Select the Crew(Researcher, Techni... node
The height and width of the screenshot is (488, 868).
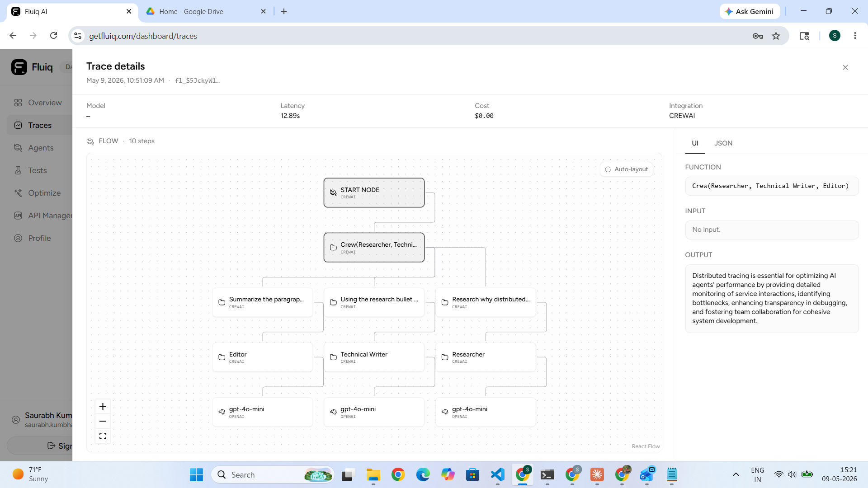click(374, 248)
